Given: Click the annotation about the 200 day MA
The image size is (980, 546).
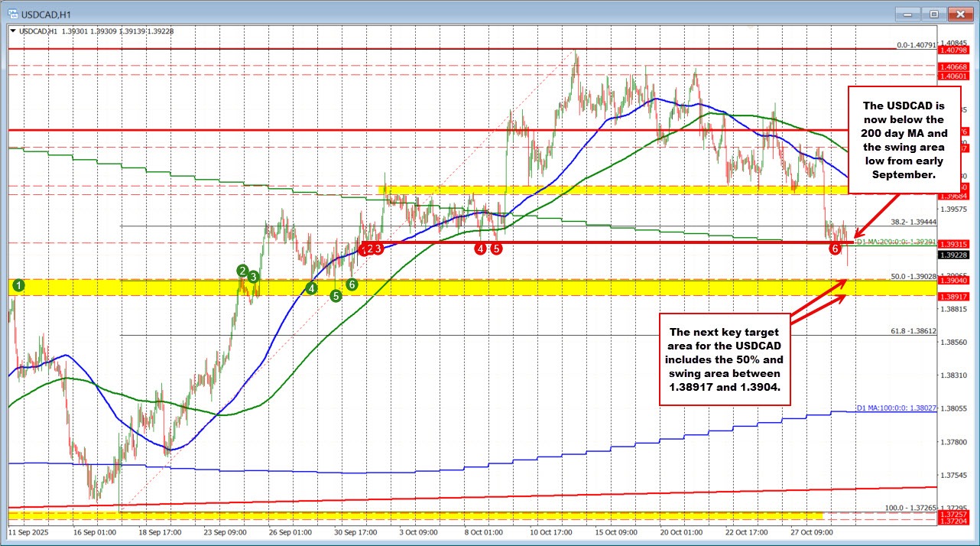Looking at the screenshot, I should pos(904,140).
